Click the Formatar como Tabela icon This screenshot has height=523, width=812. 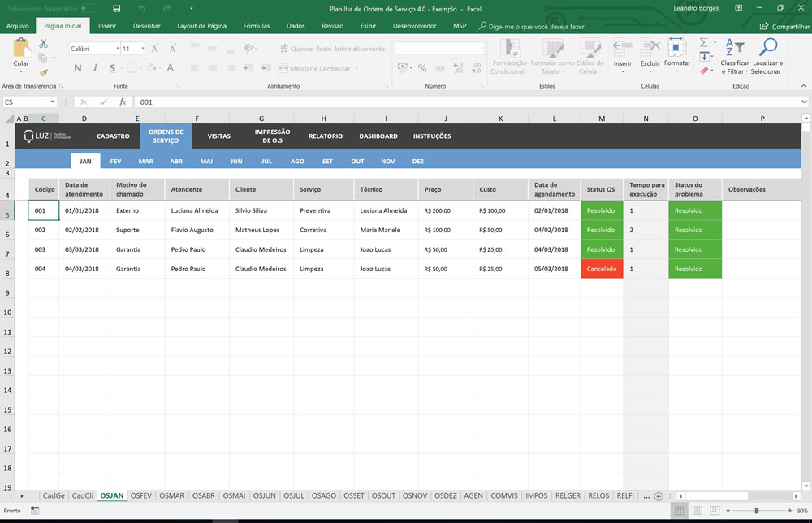point(552,49)
